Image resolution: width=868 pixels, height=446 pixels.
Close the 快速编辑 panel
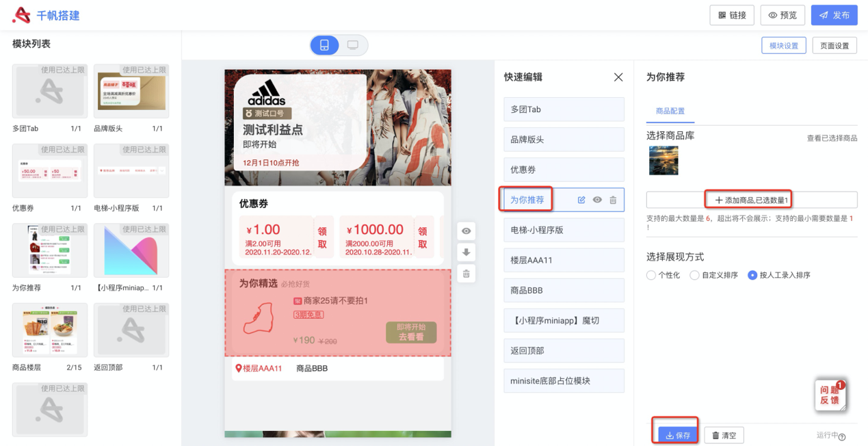coord(618,77)
